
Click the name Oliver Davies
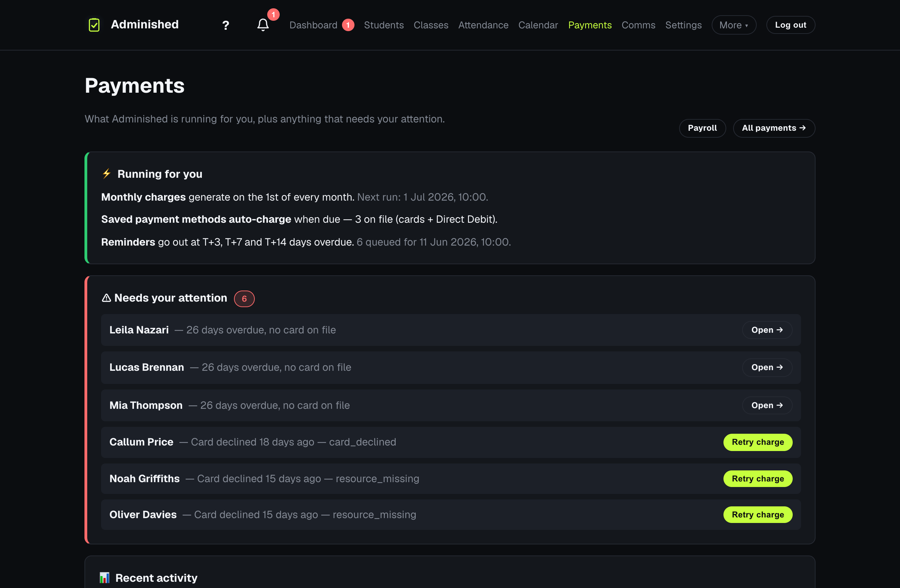click(143, 514)
